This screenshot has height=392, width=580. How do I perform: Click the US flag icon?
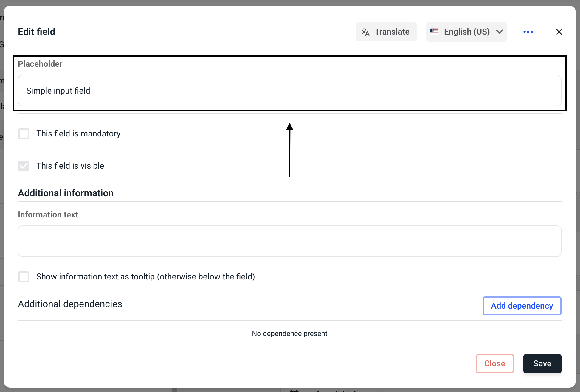point(434,32)
